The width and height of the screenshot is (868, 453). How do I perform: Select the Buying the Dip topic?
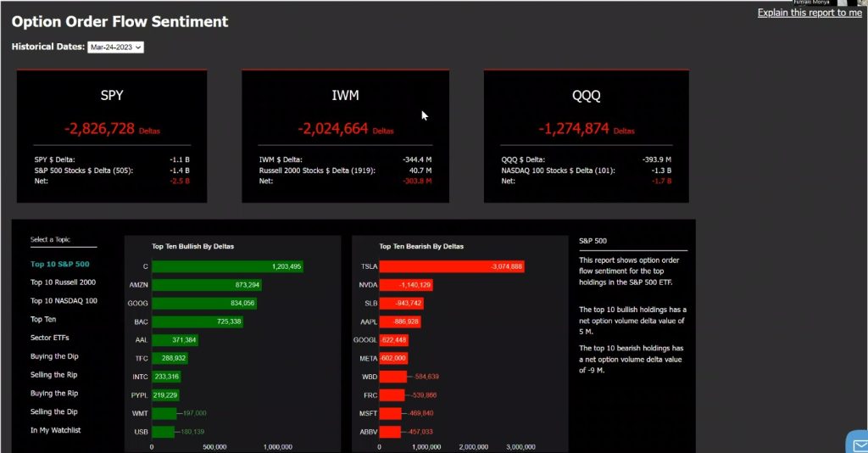point(54,356)
